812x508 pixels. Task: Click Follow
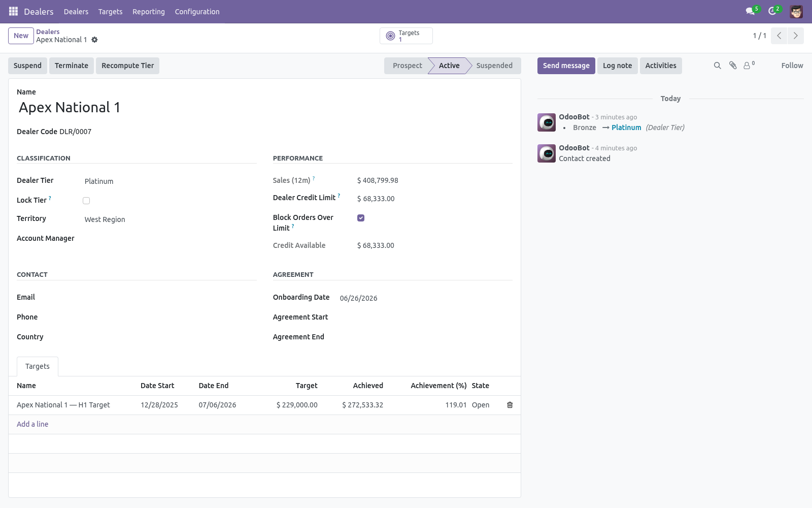[792, 66]
